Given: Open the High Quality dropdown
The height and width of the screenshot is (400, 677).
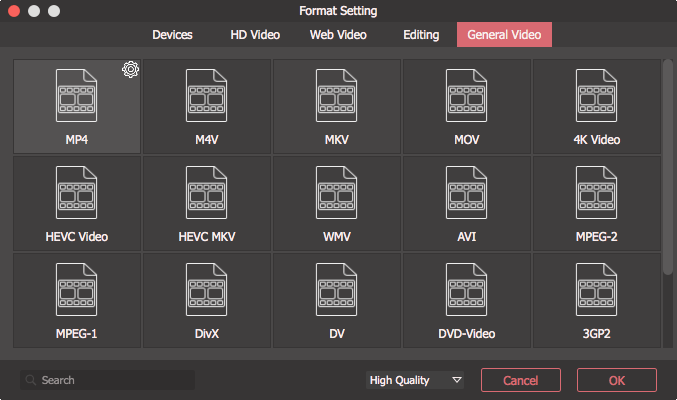Looking at the screenshot, I should coord(415,380).
